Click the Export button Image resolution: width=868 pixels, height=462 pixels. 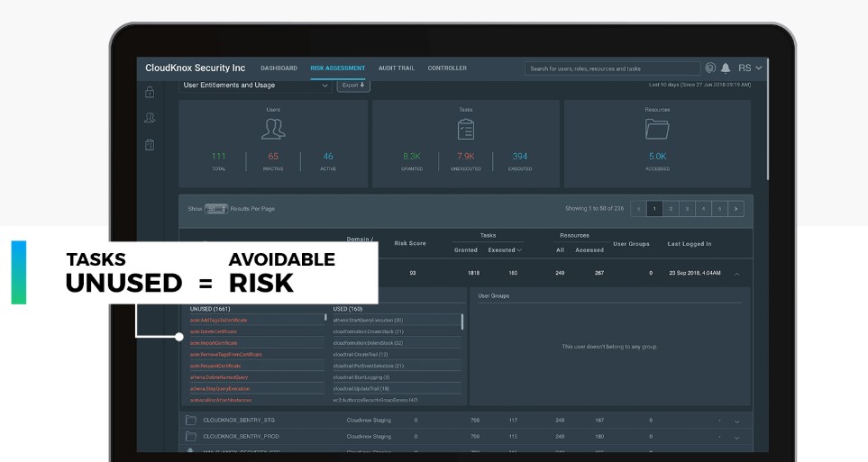[353, 86]
